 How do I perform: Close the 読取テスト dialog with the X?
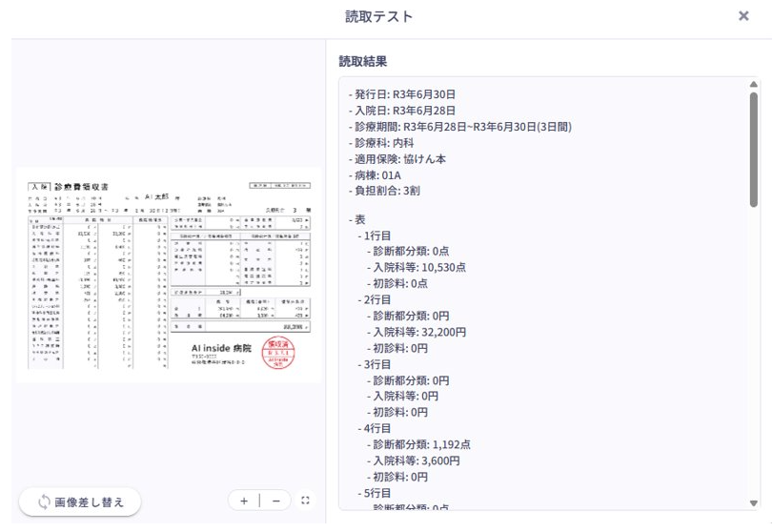(743, 17)
